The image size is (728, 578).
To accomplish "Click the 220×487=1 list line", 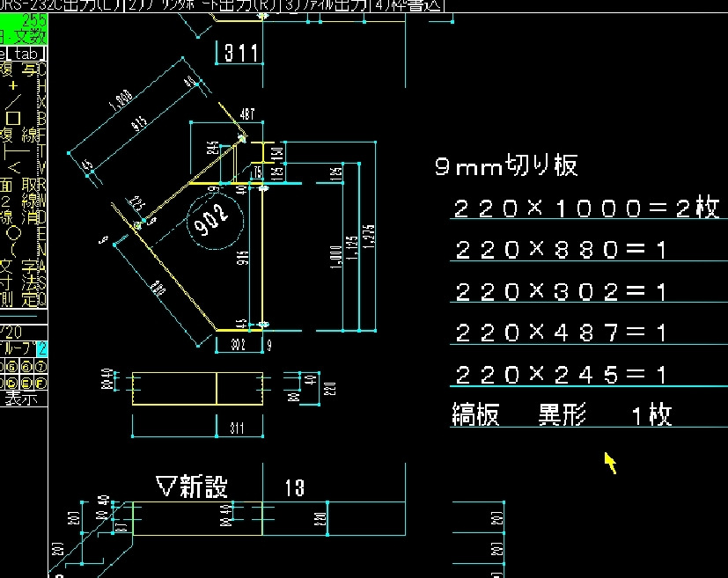I will (x=562, y=333).
